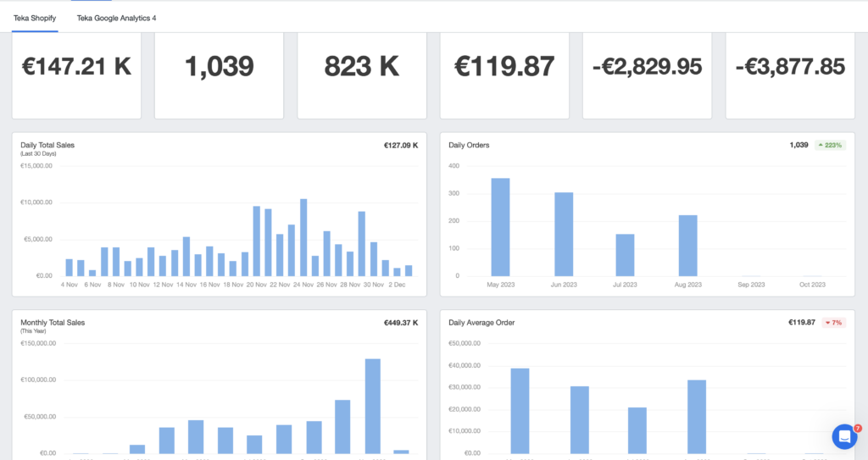Click the €127.09 K total in Daily Total Sales
This screenshot has height=460, width=868.
click(x=401, y=146)
